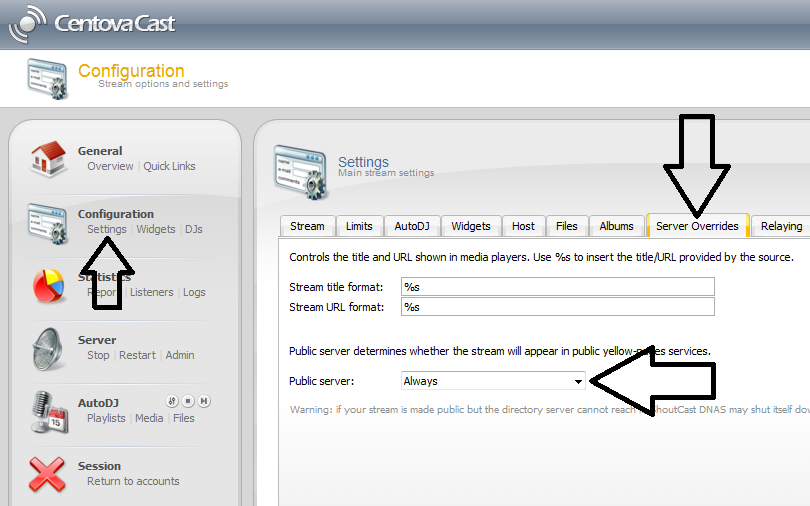Switch to the Widgets tab
810x506 pixels.
coord(471,226)
